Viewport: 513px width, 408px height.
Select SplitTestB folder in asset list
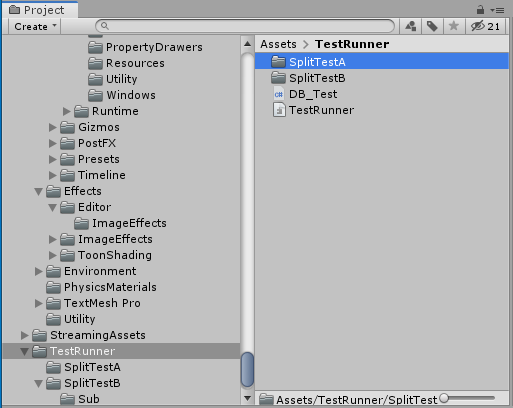382,78
